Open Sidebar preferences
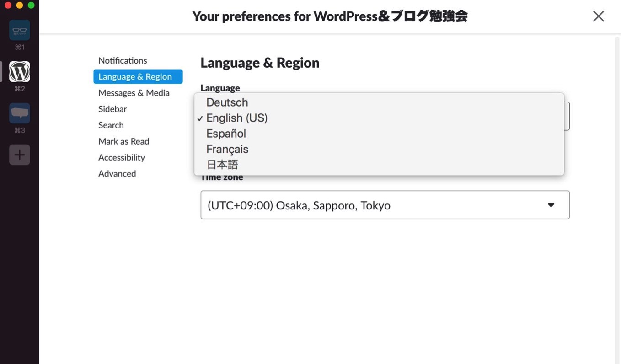621x364 pixels. pyautogui.click(x=112, y=109)
